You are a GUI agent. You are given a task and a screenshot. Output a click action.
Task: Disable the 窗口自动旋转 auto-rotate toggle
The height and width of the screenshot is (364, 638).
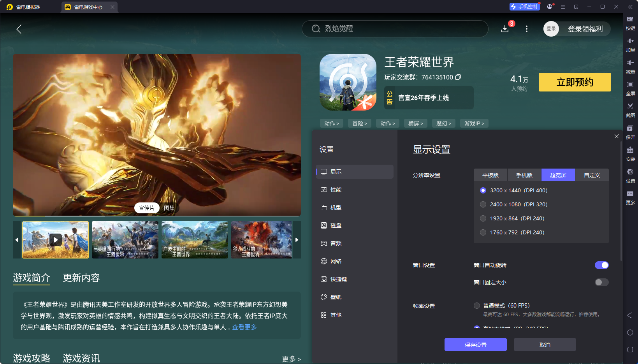click(x=602, y=265)
